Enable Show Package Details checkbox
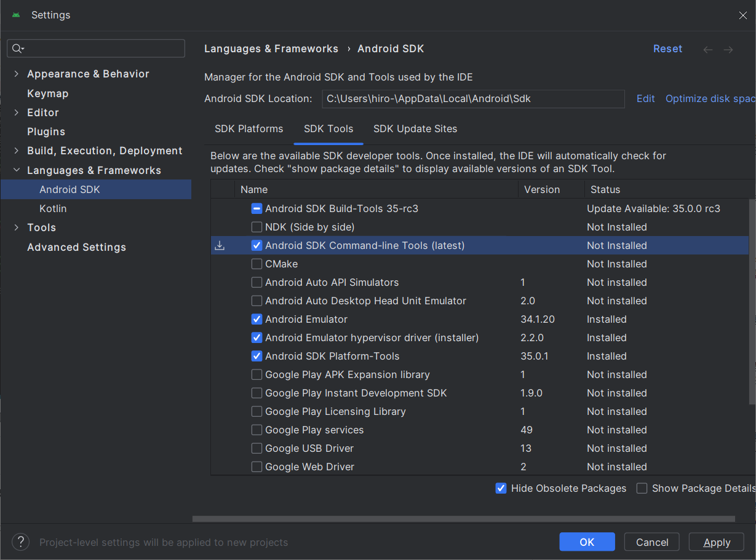 coord(642,489)
